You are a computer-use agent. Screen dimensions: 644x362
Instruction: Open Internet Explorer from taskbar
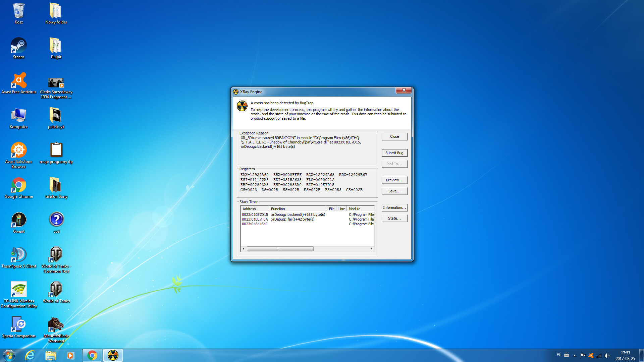pos(30,355)
